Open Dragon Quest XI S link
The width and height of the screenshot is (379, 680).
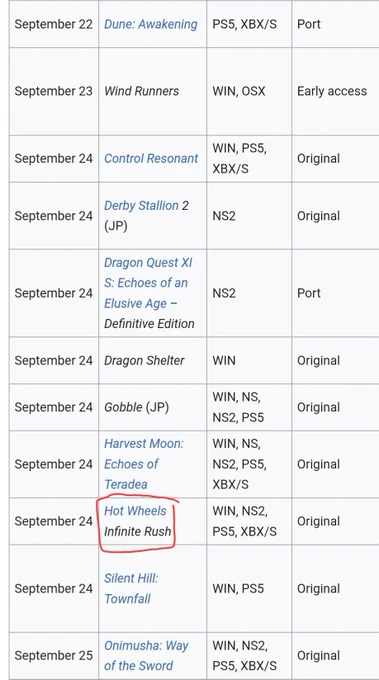click(148, 283)
